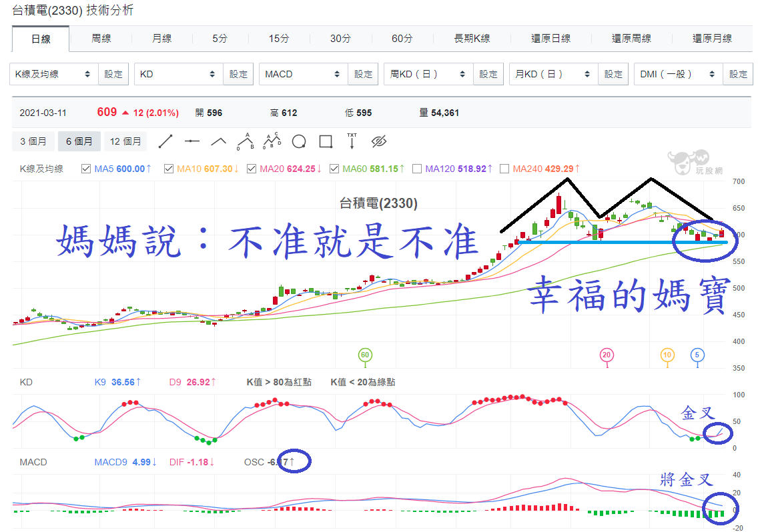Open the MACD indicator dropdown
This screenshot has height=532, width=758.
coord(304,74)
